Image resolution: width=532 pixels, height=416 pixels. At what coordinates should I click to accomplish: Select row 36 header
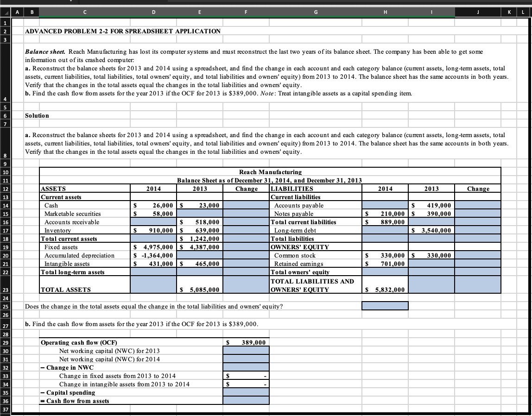pyautogui.click(x=6, y=401)
